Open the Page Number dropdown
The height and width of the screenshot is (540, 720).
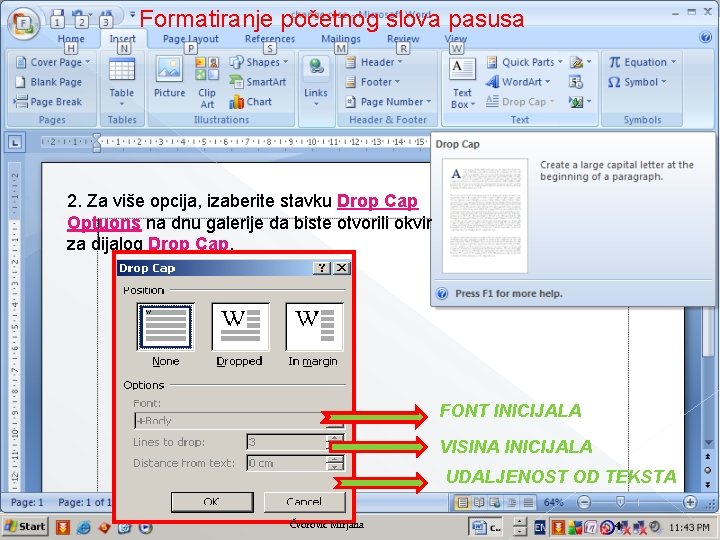[x=388, y=101]
